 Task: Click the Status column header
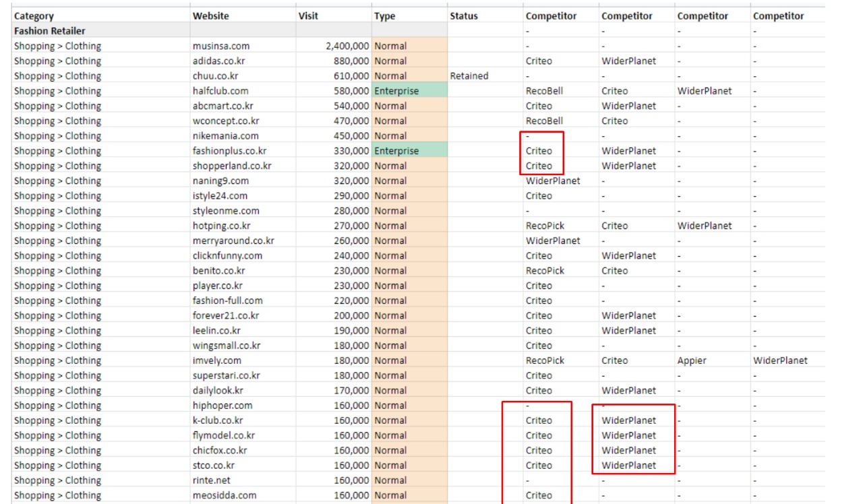click(463, 16)
